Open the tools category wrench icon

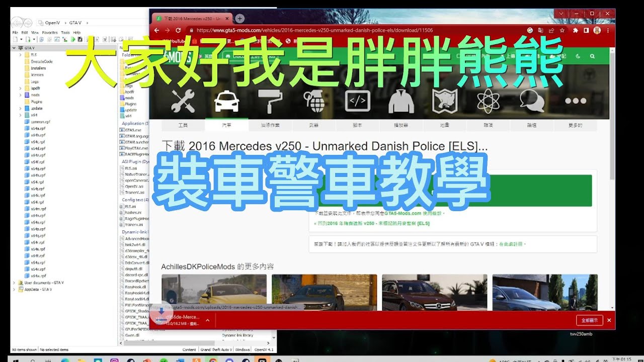(182, 101)
